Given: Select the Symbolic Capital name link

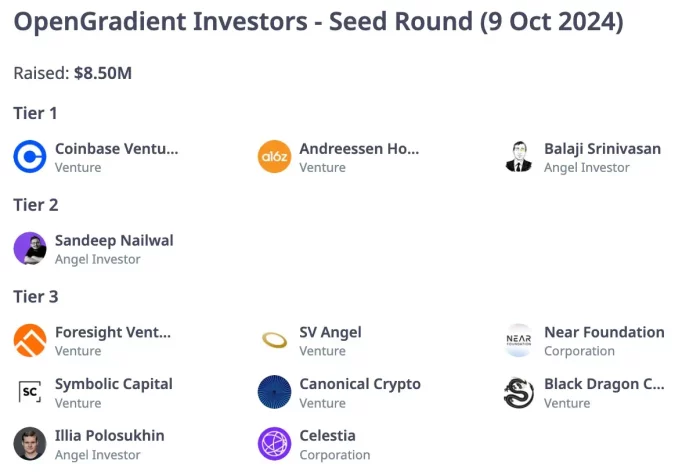Looking at the screenshot, I should point(114,384).
